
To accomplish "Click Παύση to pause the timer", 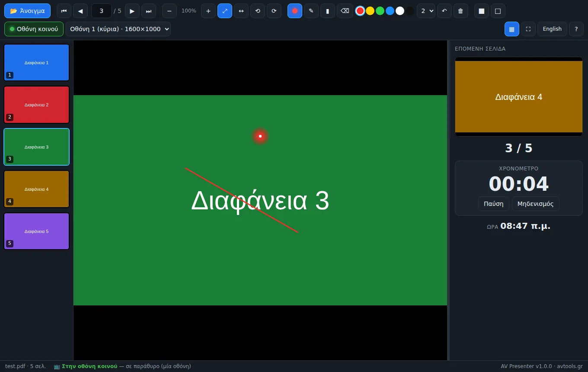I will click(494, 204).
